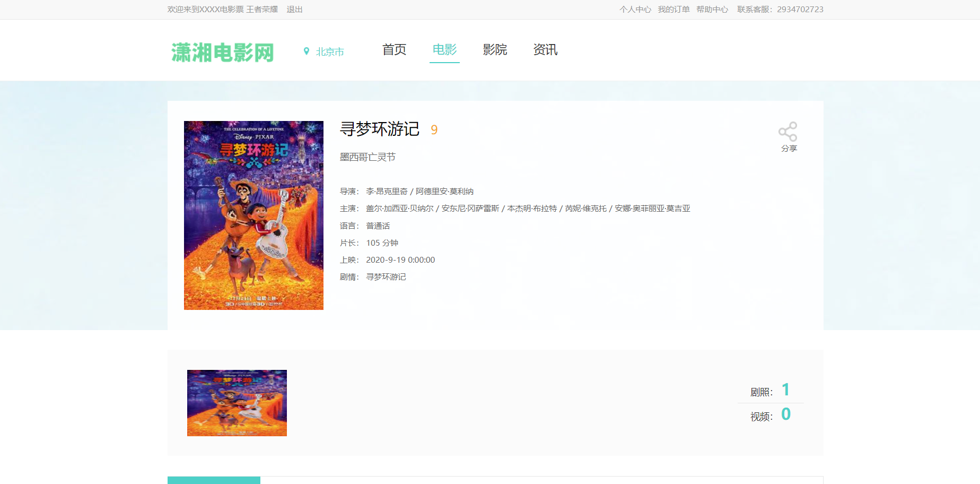Open the large Coco movie poster
The height and width of the screenshot is (484, 980).
tap(253, 215)
